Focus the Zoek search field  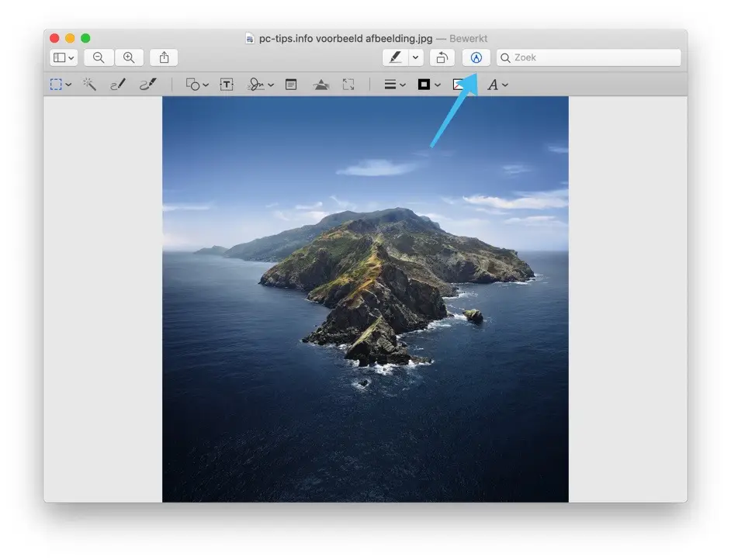589,57
